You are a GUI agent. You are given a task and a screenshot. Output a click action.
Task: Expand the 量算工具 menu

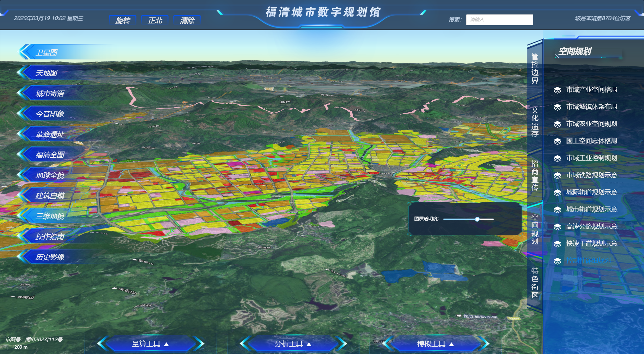coord(151,344)
